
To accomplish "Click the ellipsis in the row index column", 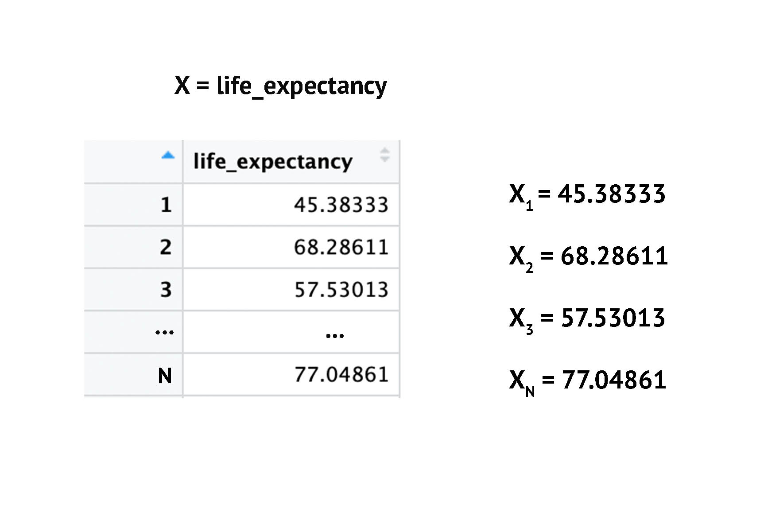I will 164,332.
